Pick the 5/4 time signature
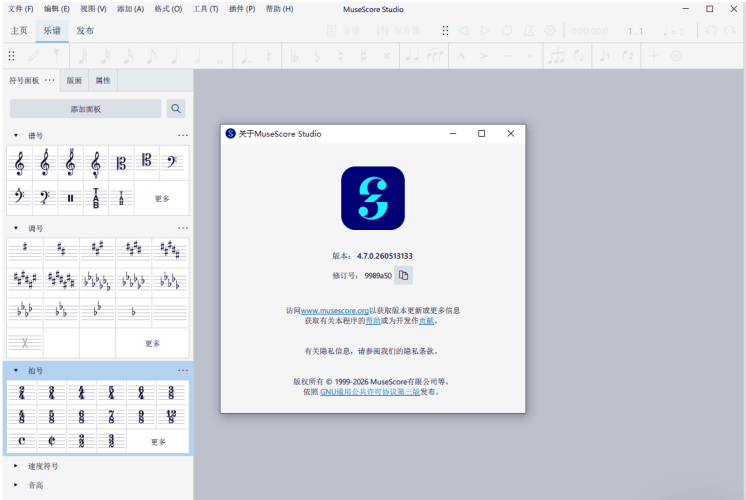The width and height of the screenshot is (746, 500). click(x=111, y=392)
